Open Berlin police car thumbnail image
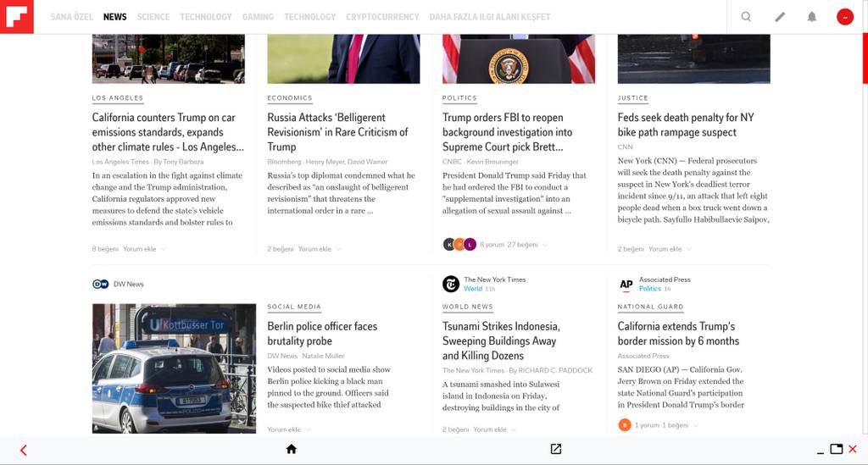Image resolution: width=868 pixels, height=465 pixels. (x=174, y=368)
